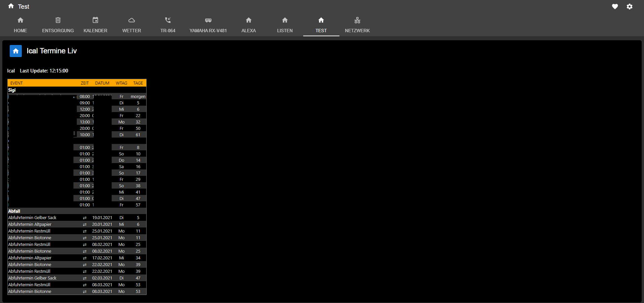Switch to the WETTER tab
Viewport: 644px width, 303px height.
131,25
